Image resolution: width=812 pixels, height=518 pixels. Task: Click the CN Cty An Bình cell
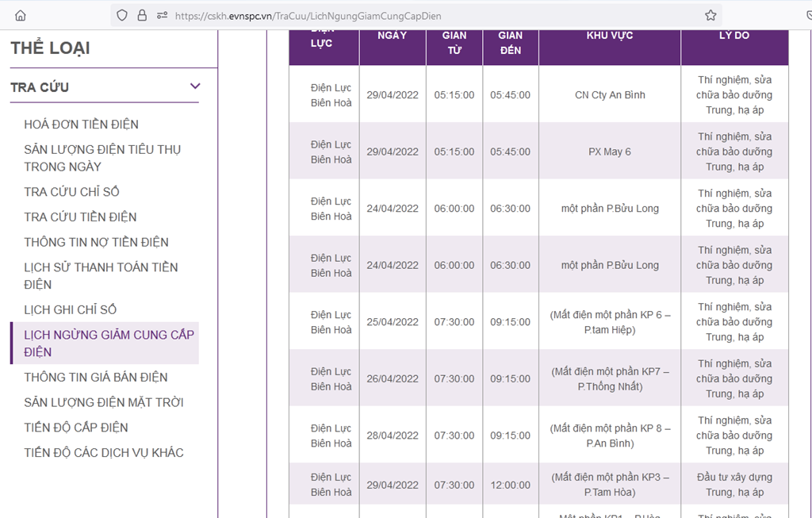point(610,94)
